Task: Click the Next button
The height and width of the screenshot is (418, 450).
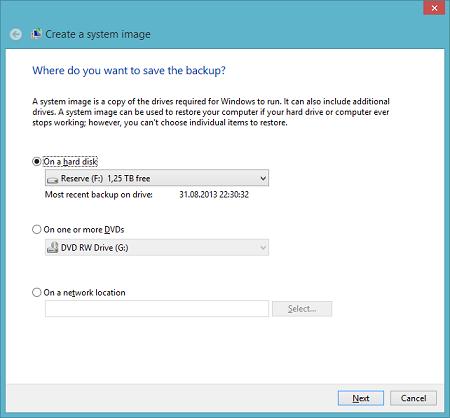Action: [360, 398]
